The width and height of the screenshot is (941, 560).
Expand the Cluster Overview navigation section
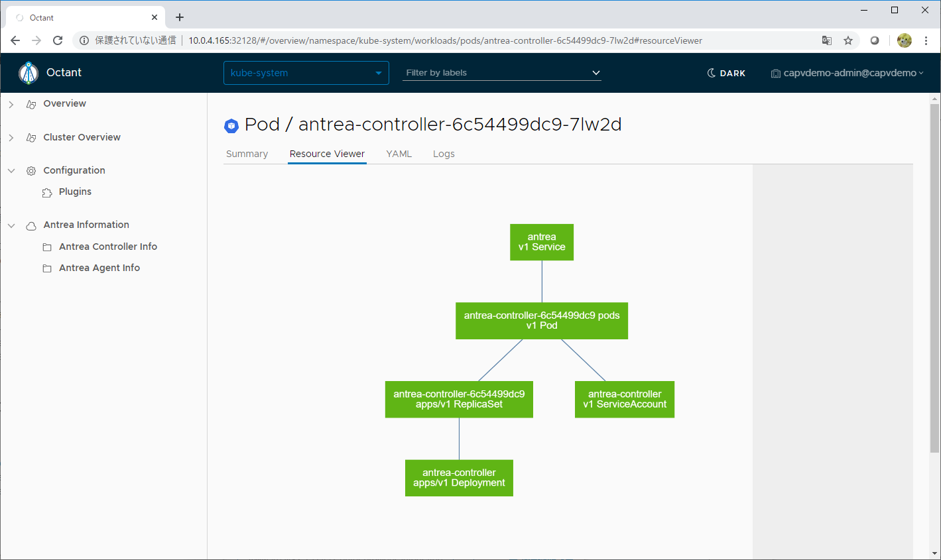coord(11,138)
